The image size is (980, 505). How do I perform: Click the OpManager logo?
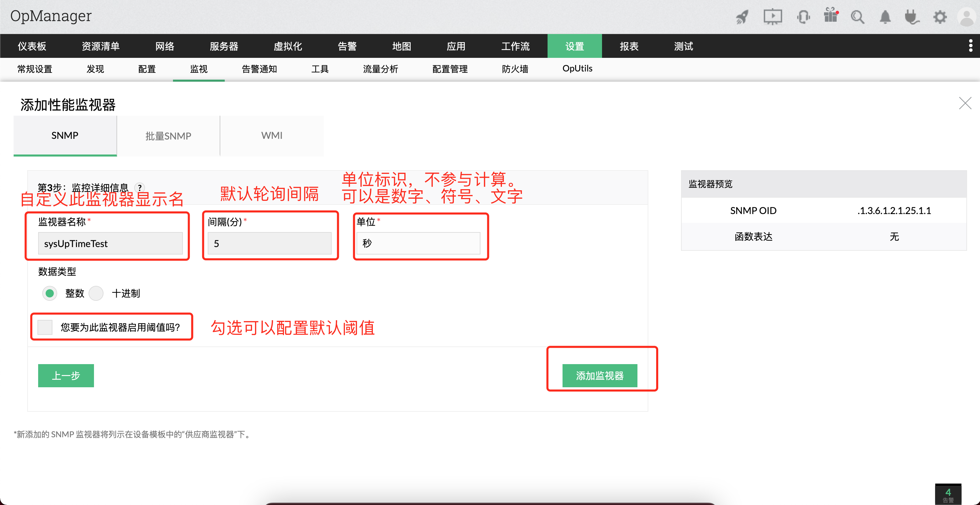pyautogui.click(x=51, y=16)
